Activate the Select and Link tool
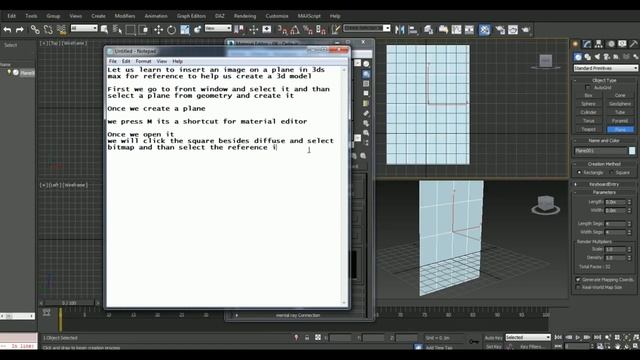Image resolution: width=640 pixels, height=360 pixels. (35, 30)
